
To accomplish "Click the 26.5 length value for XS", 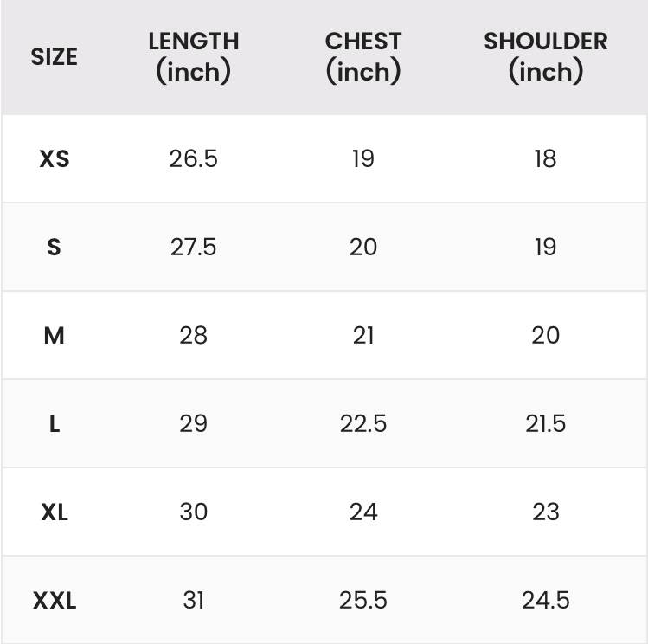I will pos(194,158).
